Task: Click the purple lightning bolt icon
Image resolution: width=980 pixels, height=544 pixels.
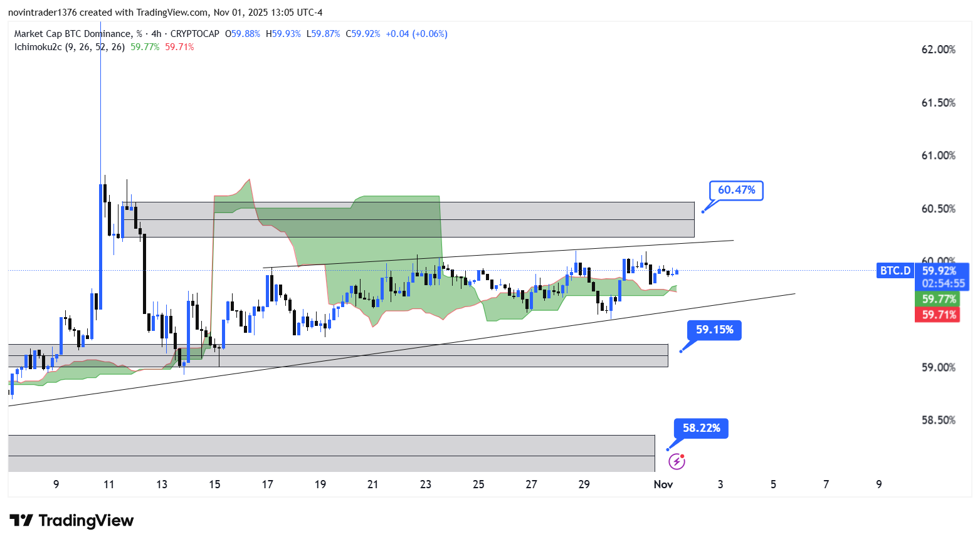Action: 677,462
